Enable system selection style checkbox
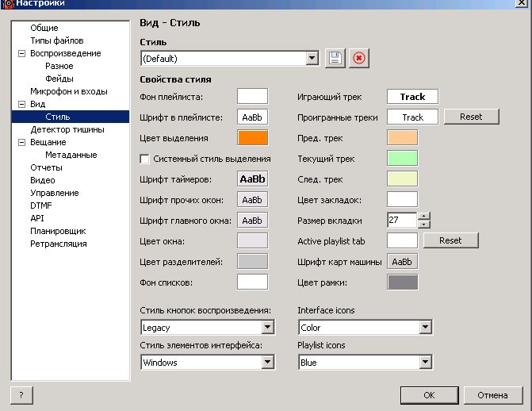This screenshot has height=411, width=532. (x=145, y=159)
